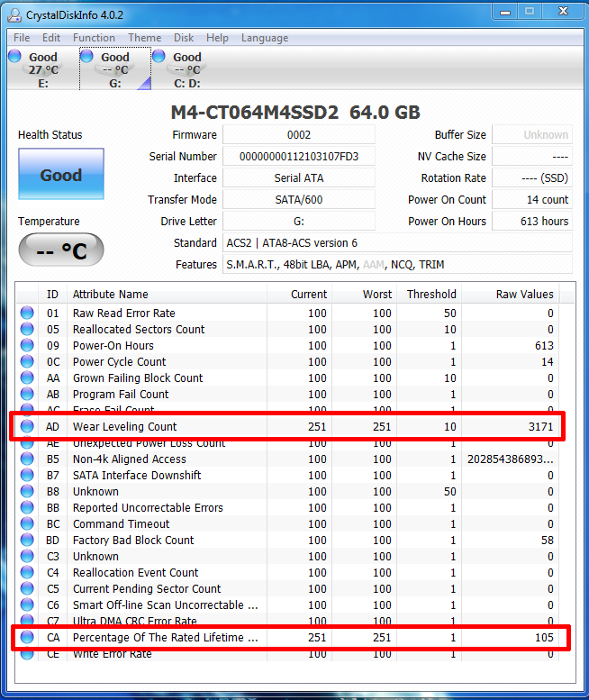Click status icon for Reallocated Sectors Count
Screen dimensions: 589x700
coord(27,329)
